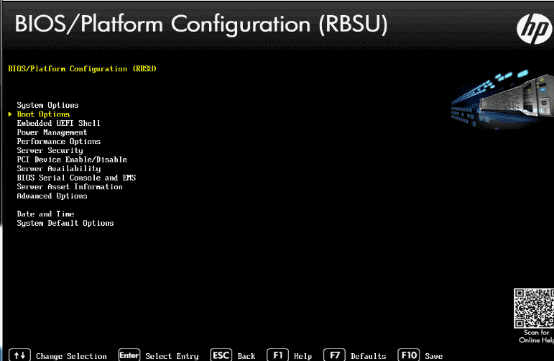The width and height of the screenshot is (554, 361).
Task: Go to Advanced Options
Action: 52,196
